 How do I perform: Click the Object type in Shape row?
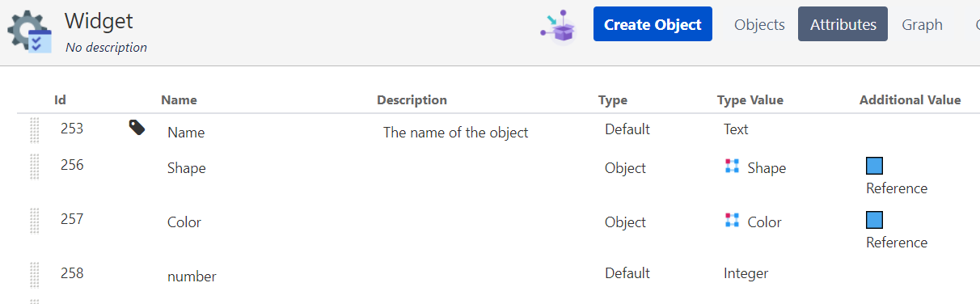[626, 168]
